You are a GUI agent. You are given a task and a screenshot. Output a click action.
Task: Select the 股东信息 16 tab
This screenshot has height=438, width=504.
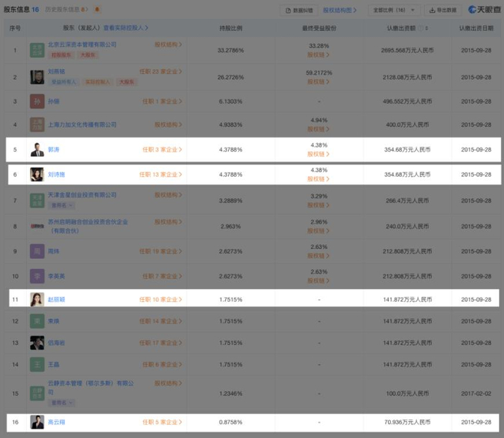[21, 9]
